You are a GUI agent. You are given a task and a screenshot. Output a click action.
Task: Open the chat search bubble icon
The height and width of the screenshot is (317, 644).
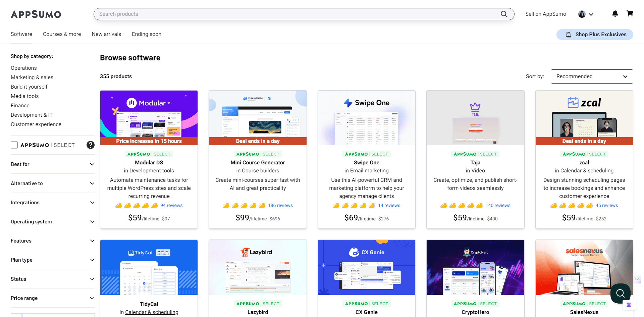[621, 294]
